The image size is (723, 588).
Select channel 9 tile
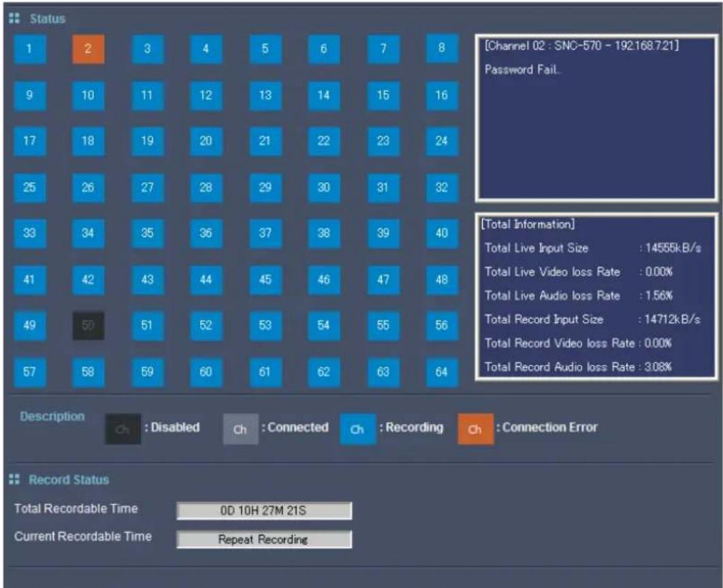tap(29, 95)
